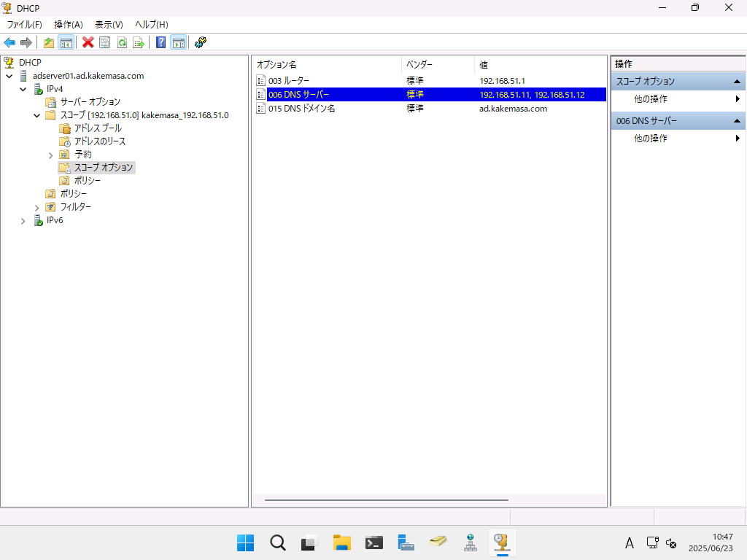Collapse the adserver01 server node
This screenshot has width=747, height=560.
[x=9, y=76]
